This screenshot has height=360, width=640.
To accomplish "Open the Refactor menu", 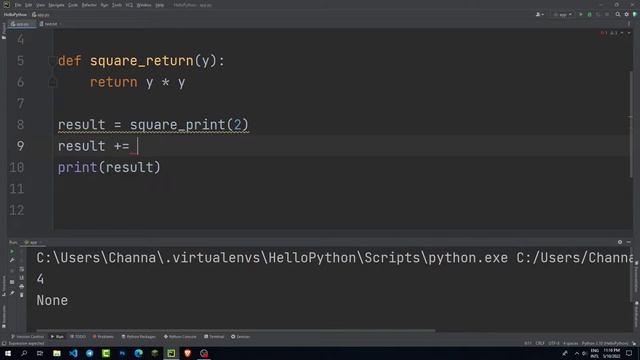I will pyautogui.click(x=89, y=5).
